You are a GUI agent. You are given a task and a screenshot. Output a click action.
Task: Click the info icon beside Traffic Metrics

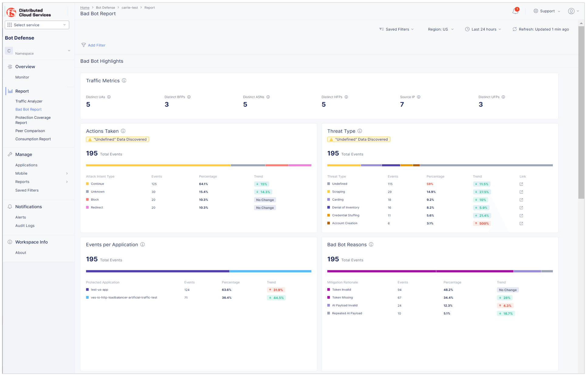tap(124, 81)
